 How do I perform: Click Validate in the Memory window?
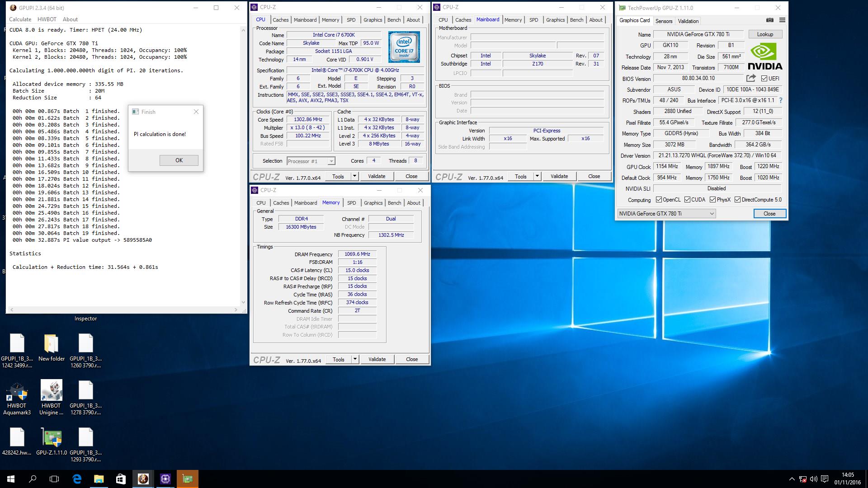pos(377,360)
